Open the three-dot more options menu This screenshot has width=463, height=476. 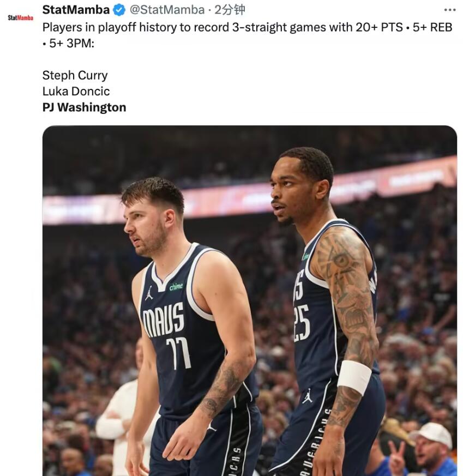(450, 10)
